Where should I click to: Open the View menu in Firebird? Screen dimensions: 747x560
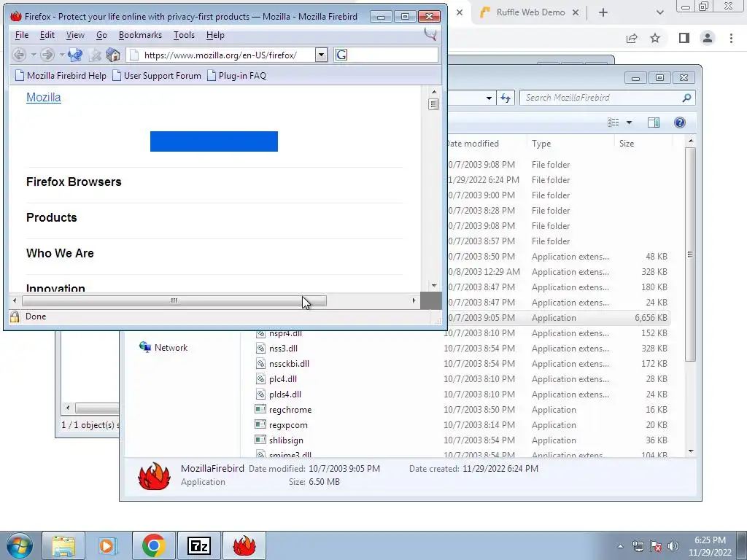click(x=75, y=35)
